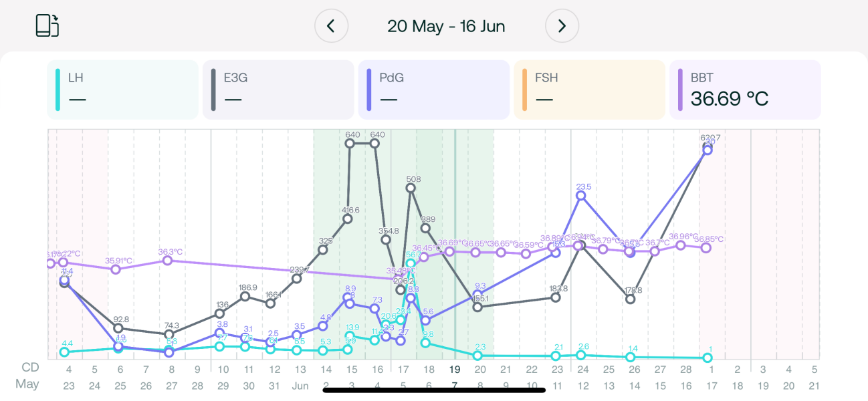Image resolution: width=868 pixels, height=401 pixels.
Task: Select the PdG 23.5 data point
Action: pos(582,195)
